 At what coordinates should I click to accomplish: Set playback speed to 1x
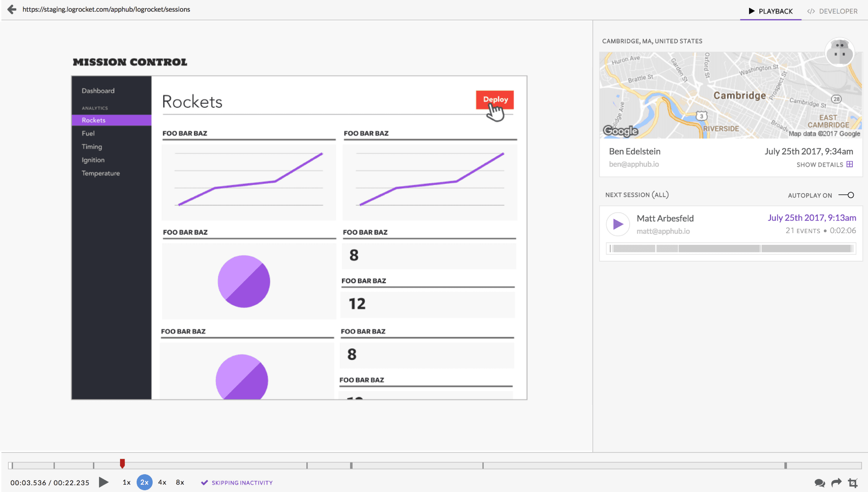(x=127, y=482)
